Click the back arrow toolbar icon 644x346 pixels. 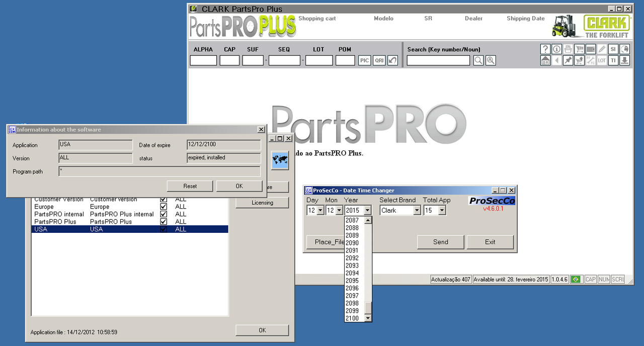tap(556, 61)
